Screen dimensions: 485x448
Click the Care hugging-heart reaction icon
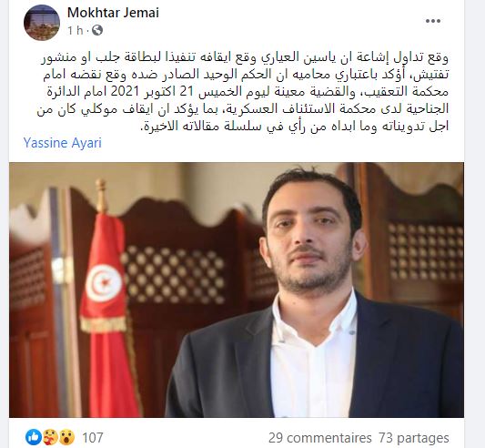50,437
